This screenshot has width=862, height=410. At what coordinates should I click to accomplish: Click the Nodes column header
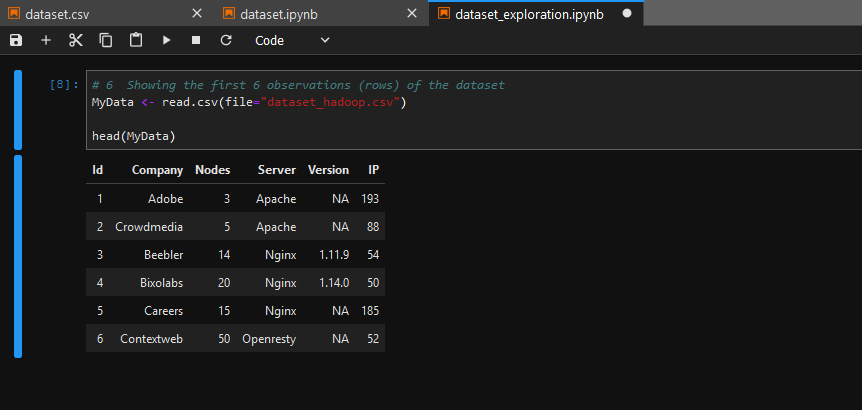213,170
